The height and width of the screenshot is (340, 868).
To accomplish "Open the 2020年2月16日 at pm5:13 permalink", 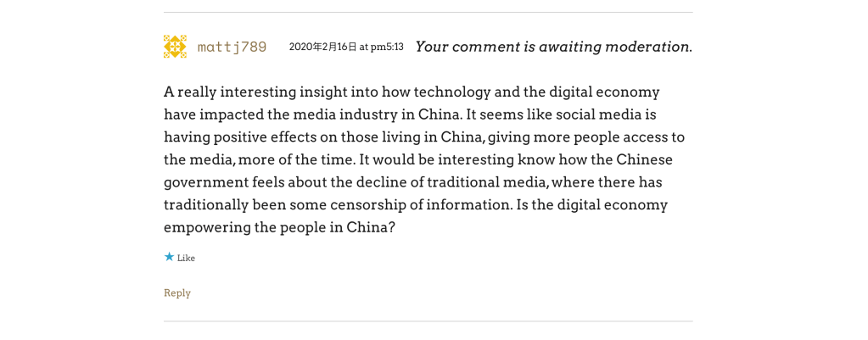I will pos(346,47).
